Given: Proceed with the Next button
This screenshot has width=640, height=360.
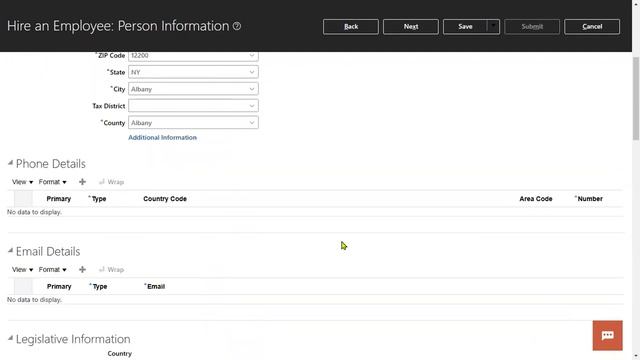Looking at the screenshot, I should tap(411, 27).
